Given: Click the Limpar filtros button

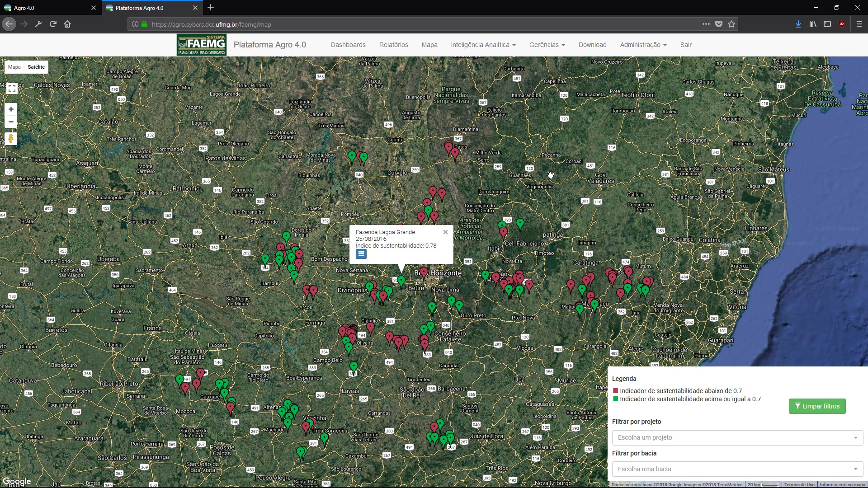Looking at the screenshot, I should coord(817,406).
